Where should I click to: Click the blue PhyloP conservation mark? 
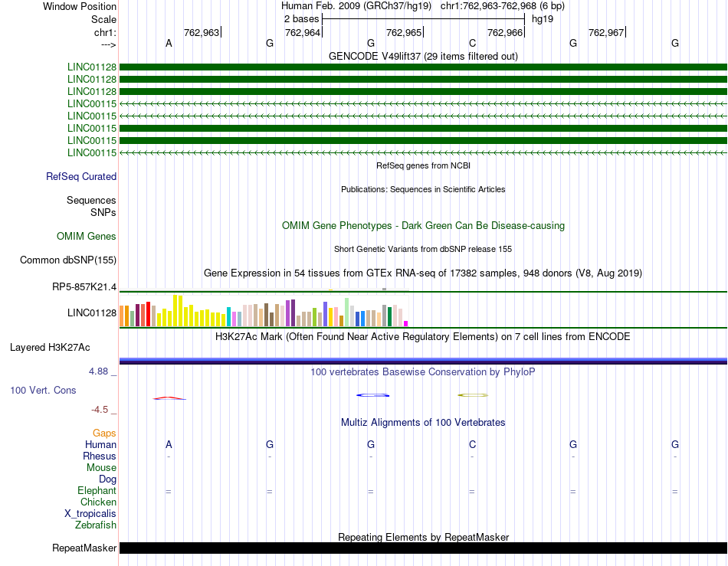[x=373, y=395]
